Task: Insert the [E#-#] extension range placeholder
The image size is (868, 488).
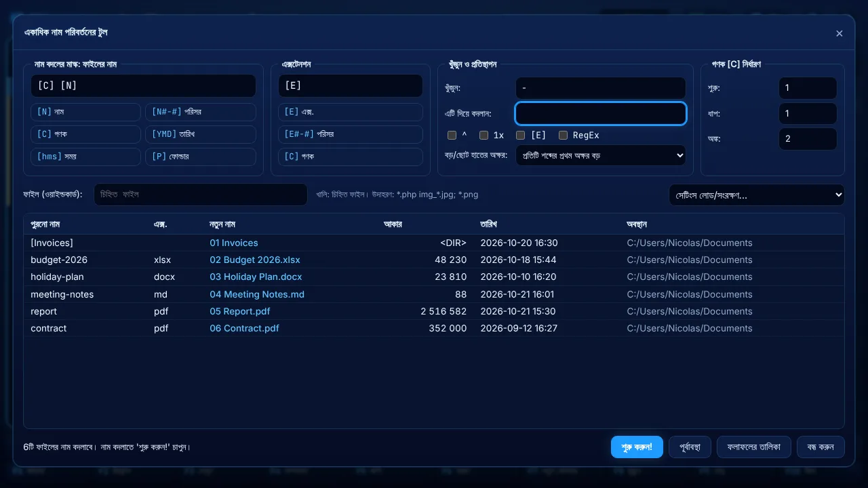Action: click(351, 134)
